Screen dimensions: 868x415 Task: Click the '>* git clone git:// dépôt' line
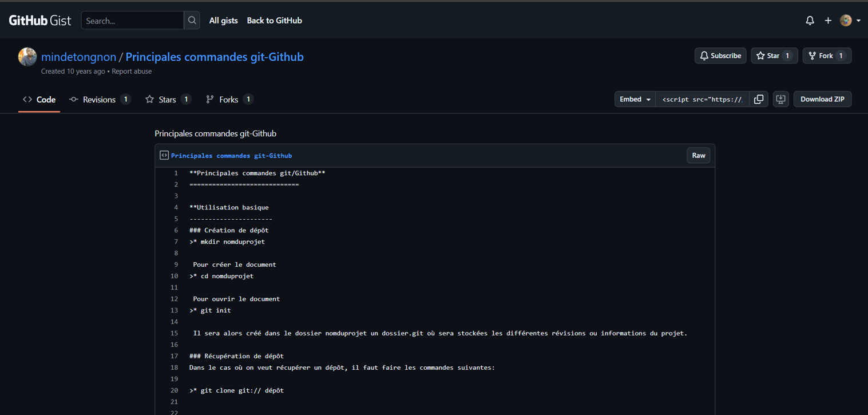(236, 390)
